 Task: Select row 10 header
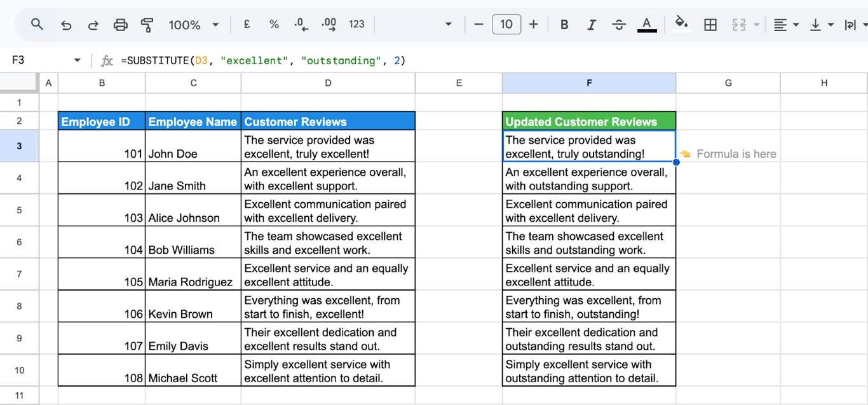click(x=19, y=370)
